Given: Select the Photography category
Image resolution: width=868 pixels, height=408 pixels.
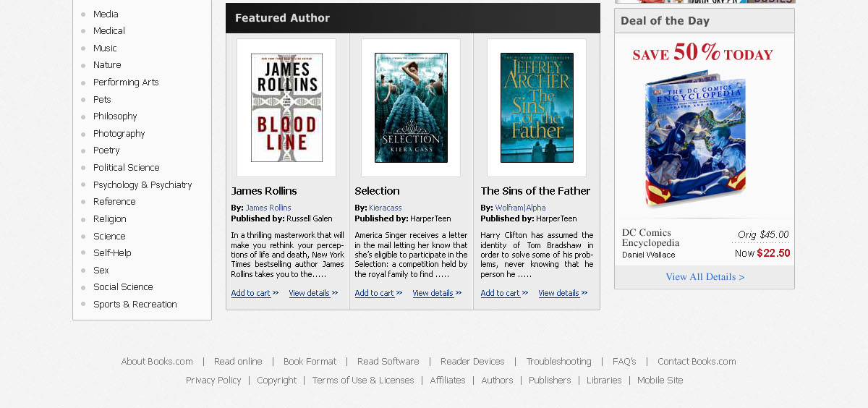Looking at the screenshot, I should pos(119,134).
